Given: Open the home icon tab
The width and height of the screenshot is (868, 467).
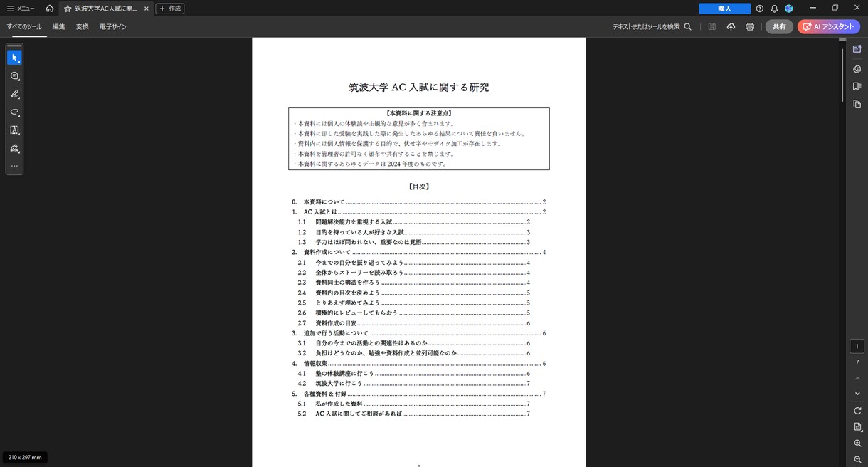Looking at the screenshot, I should 49,9.
